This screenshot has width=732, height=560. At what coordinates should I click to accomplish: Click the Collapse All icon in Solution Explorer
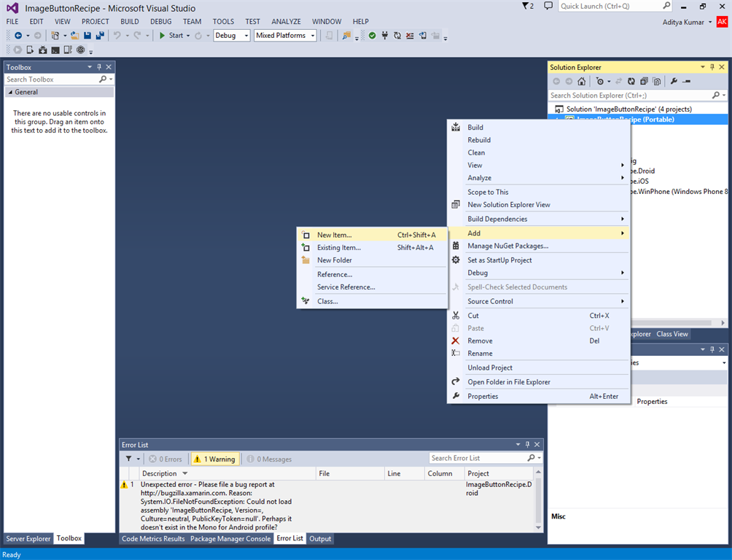pyautogui.click(x=644, y=81)
